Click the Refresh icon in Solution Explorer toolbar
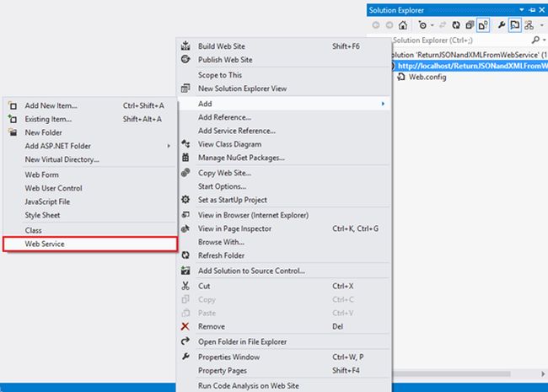This screenshot has width=548, height=392. [456, 25]
